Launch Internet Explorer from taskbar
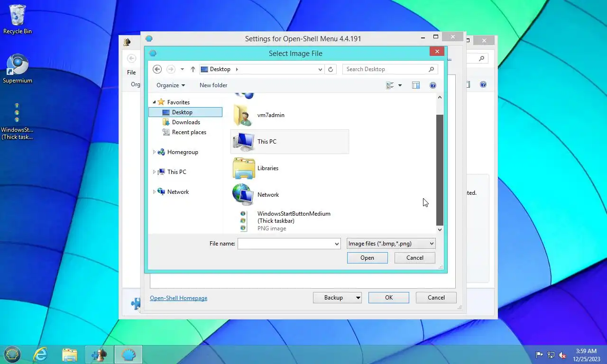607x364 pixels. click(x=41, y=354)
